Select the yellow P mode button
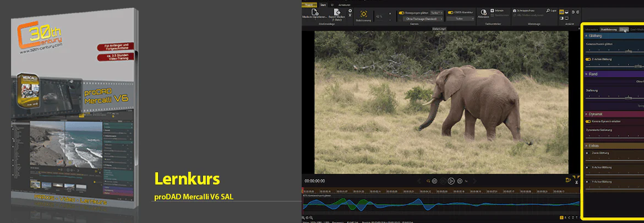 tap(561, 217)
